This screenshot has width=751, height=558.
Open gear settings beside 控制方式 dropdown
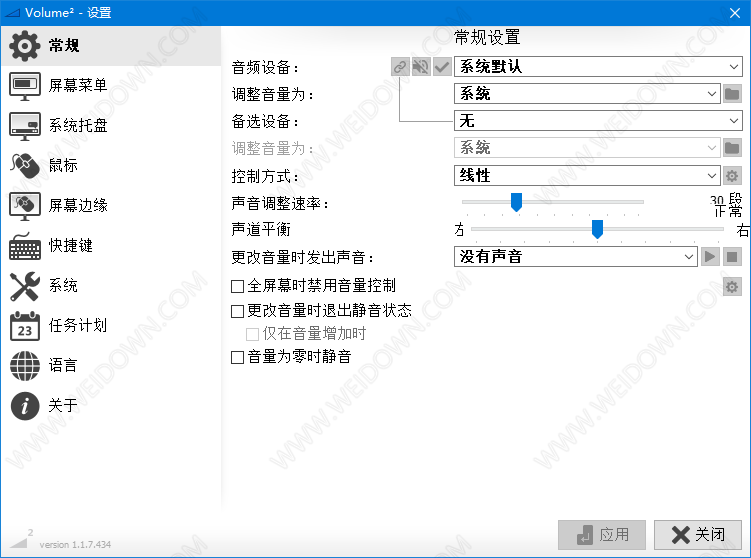(732, 176)
